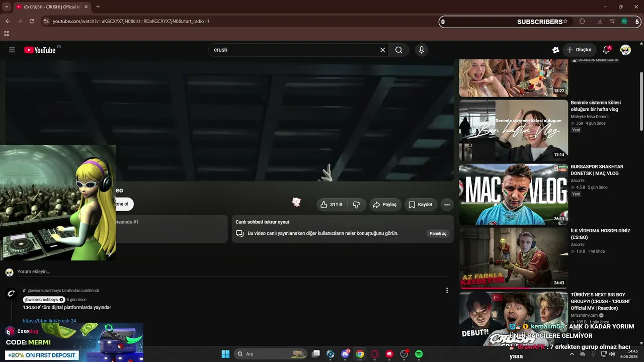The image size is (644, 362).
Task: Play the MAÇ VLOG 26:11 thumbnail
Action: coord(514,194)
